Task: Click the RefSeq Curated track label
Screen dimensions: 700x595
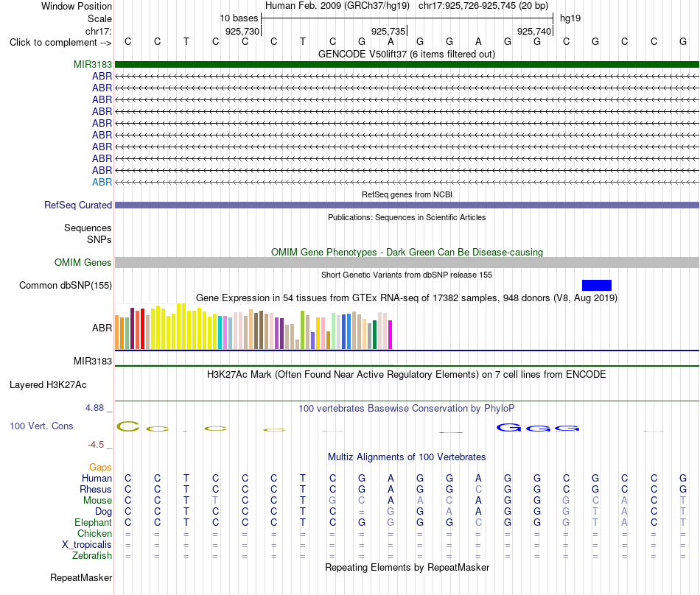Action: pos(78,205)
